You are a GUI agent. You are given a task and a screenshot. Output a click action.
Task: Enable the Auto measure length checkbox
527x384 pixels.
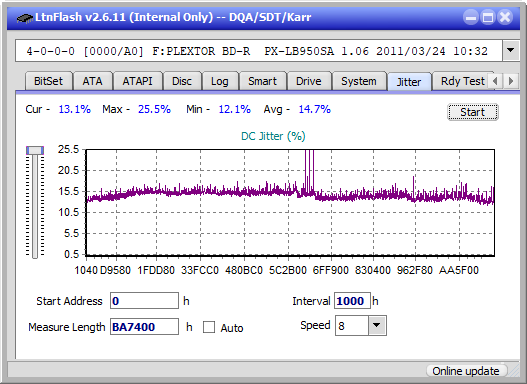(x=209, y=327)
